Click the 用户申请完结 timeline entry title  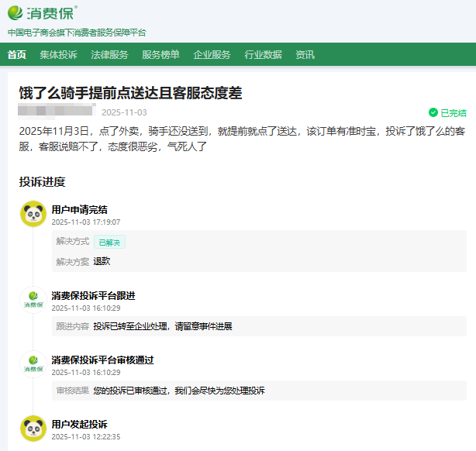[x=79, y=209]
